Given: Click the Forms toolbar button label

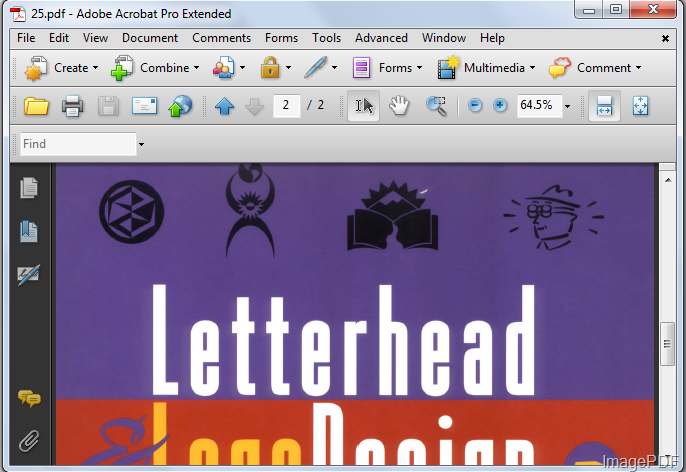Looking at the screenshot, I should [396, 68].
